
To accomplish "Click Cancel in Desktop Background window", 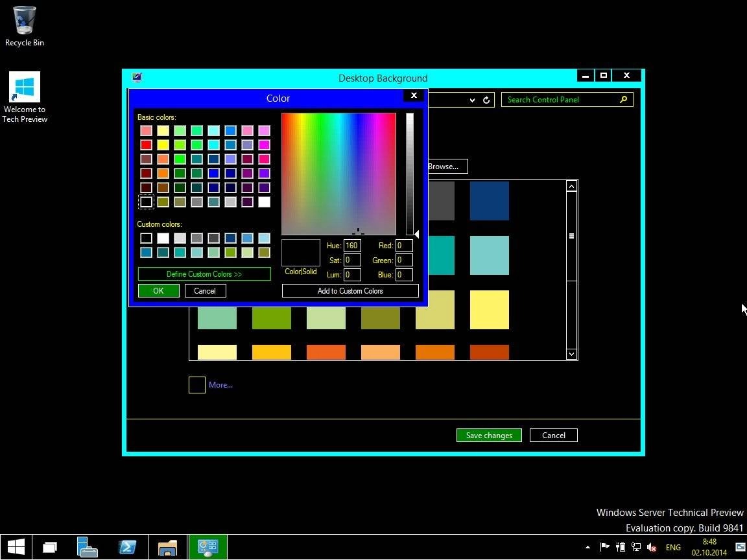I will (x=554, y=436).
